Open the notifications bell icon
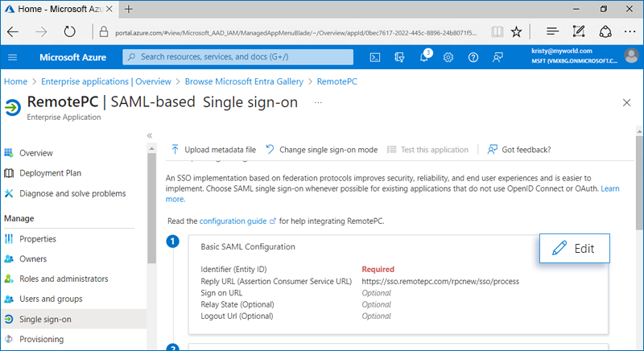This screenshot has height=351, width=644. pos(424,57)
